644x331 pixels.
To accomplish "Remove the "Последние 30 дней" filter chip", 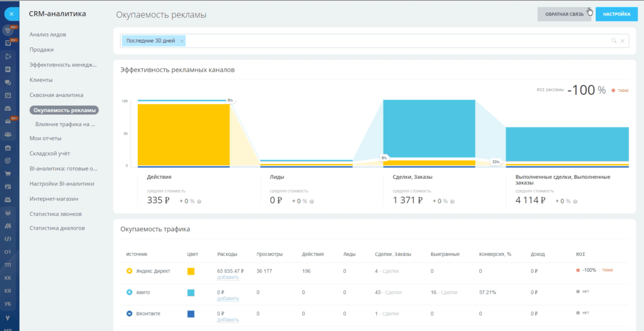I will [x=182, y=41].
